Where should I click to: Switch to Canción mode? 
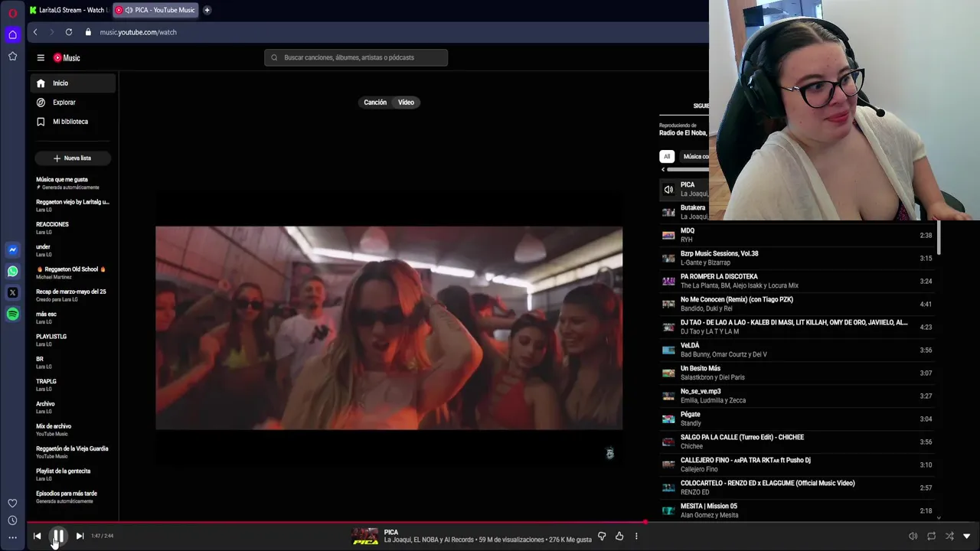[x=375, y=102]
